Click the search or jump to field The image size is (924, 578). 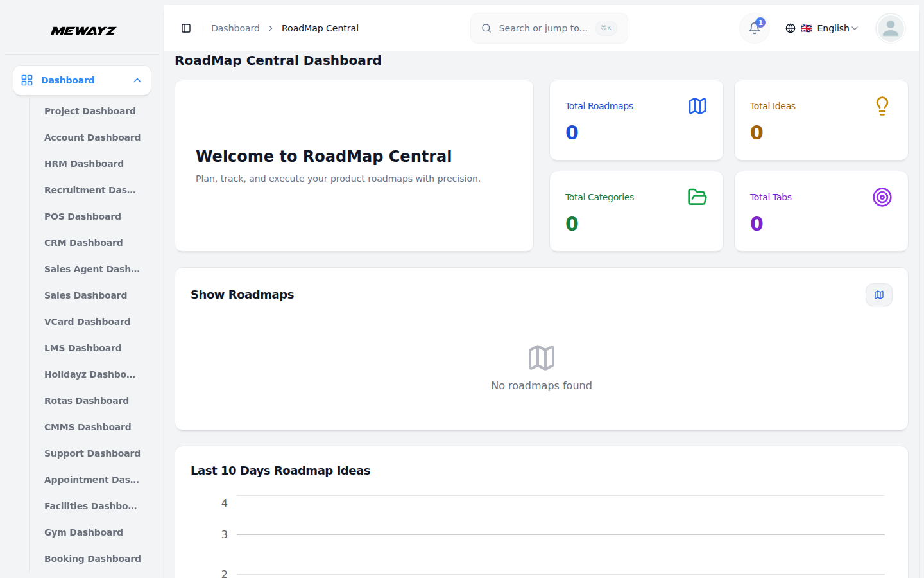click(549, 28)
